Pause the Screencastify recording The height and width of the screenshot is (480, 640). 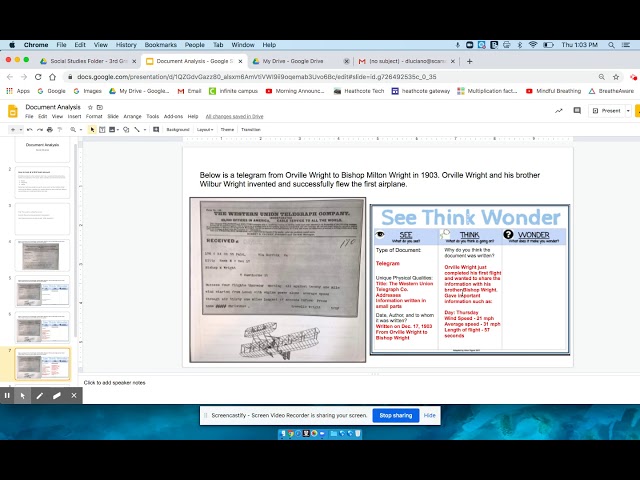pos(7,395)
